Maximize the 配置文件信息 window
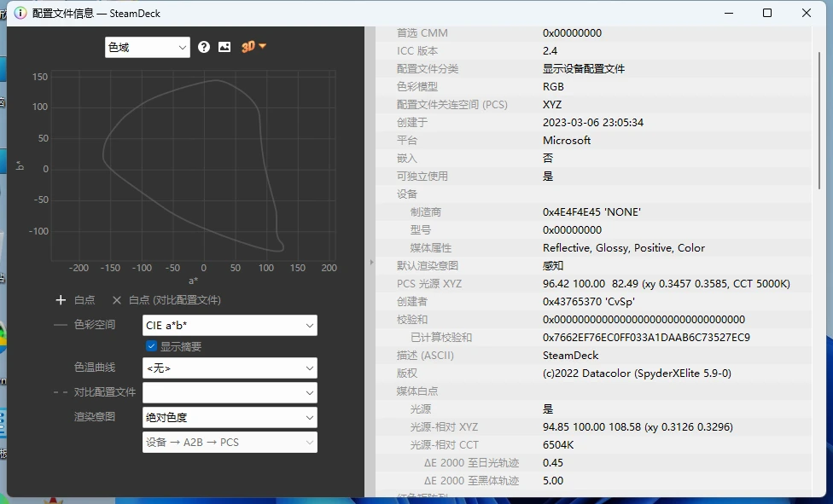This screenshot has height=504, width=833. tap(767, 14)
